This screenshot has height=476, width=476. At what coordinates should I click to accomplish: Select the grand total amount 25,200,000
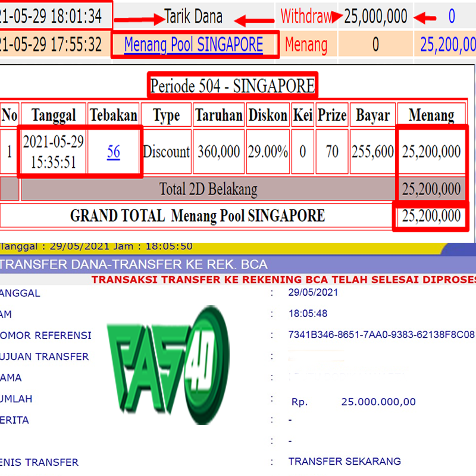(x=431, y=216)
